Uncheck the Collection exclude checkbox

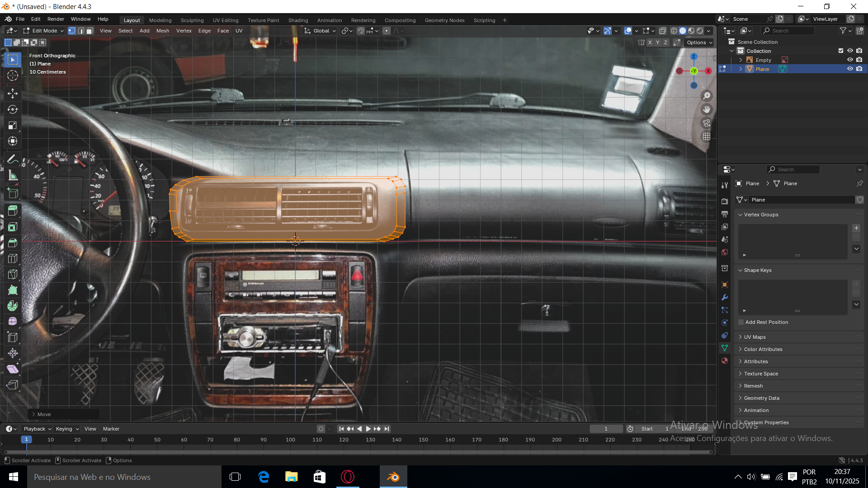tap(841, 51)
